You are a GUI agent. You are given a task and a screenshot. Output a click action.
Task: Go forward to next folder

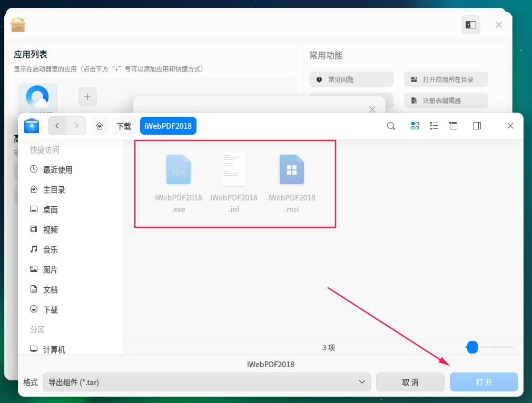pyautogui.click(x=76, y=126)
